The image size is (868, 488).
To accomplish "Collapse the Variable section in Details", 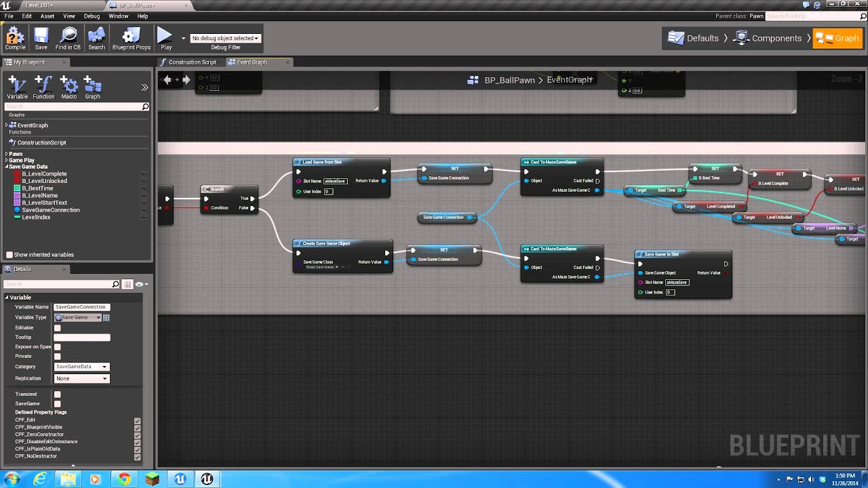I will 7,298.
